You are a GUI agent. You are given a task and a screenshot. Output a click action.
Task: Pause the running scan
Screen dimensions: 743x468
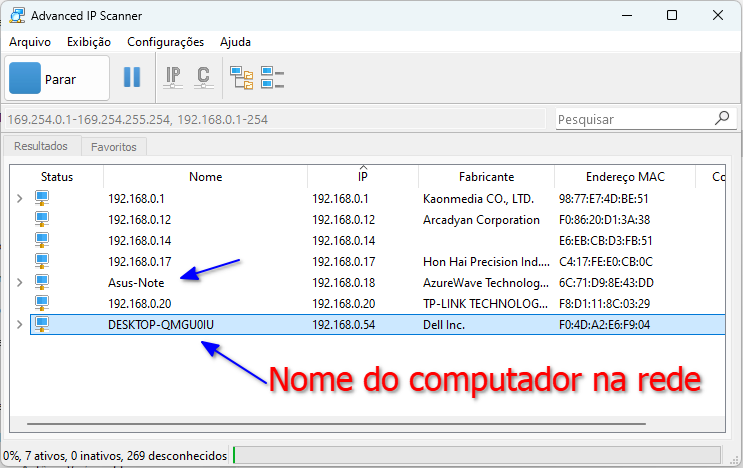coord(132,77)
